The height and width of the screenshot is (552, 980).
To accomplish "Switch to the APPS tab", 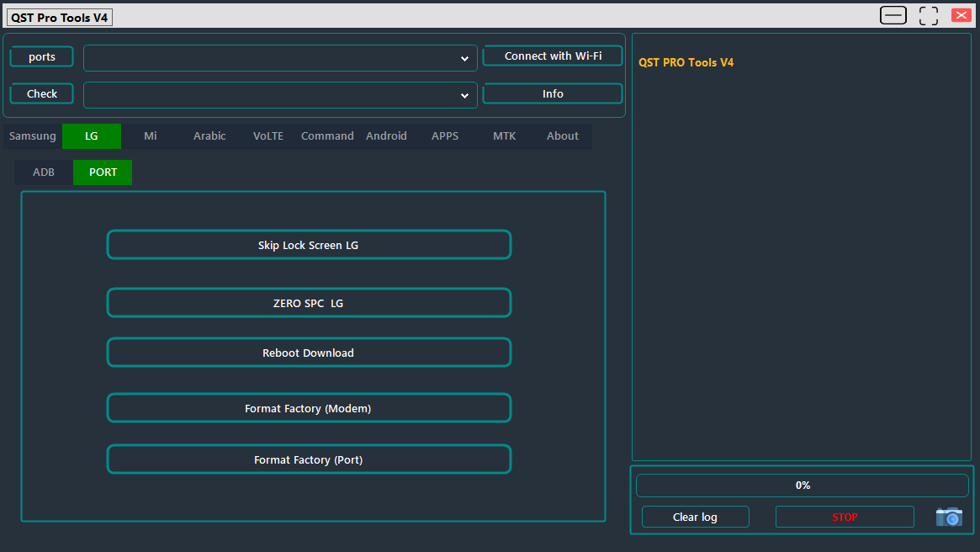I will [x=444, y=135].
